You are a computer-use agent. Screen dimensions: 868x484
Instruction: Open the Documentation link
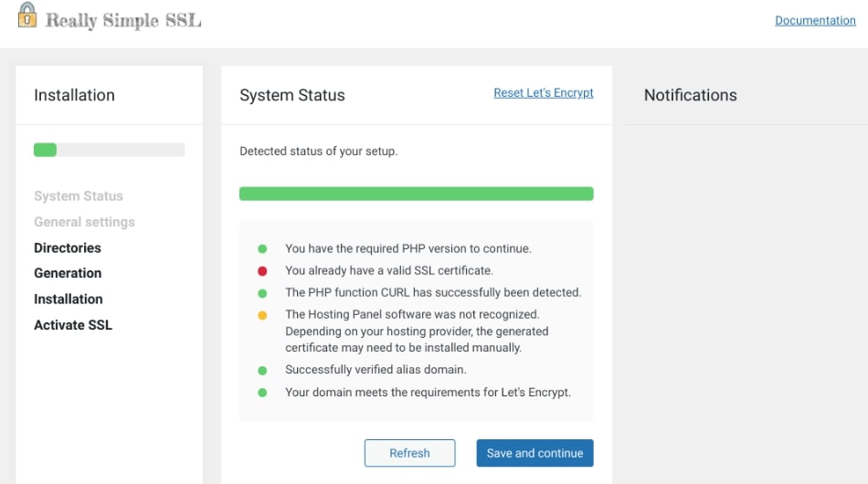click(815, 20)
